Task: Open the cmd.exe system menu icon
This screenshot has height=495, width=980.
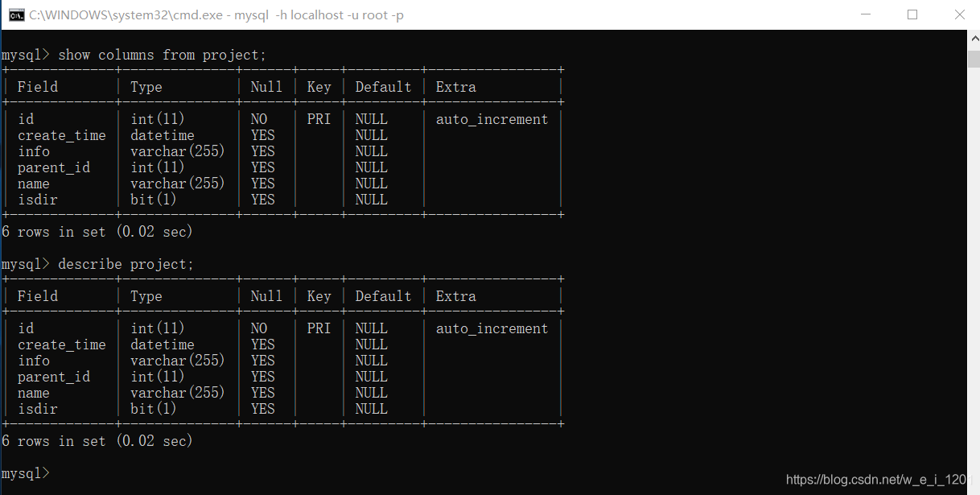Action: pos(16,14)
